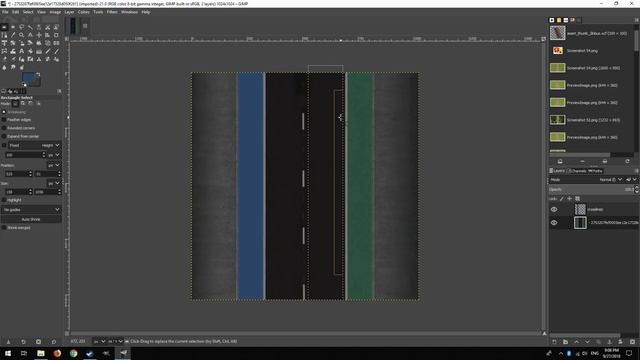Image resolution: width=640 pixels, height=360 pixels.
Task: Select the Smudge tool
Action: pos(13,67)
